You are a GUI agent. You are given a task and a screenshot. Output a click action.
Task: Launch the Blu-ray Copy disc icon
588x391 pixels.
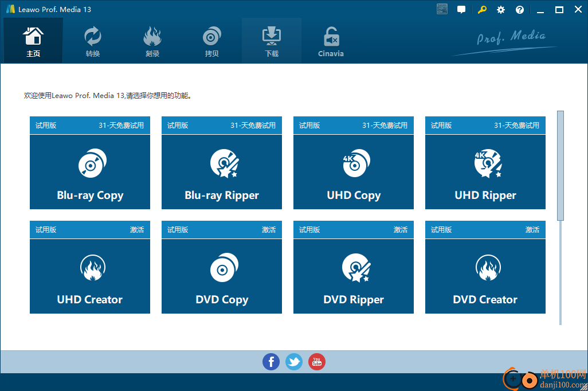click(92, 163)
